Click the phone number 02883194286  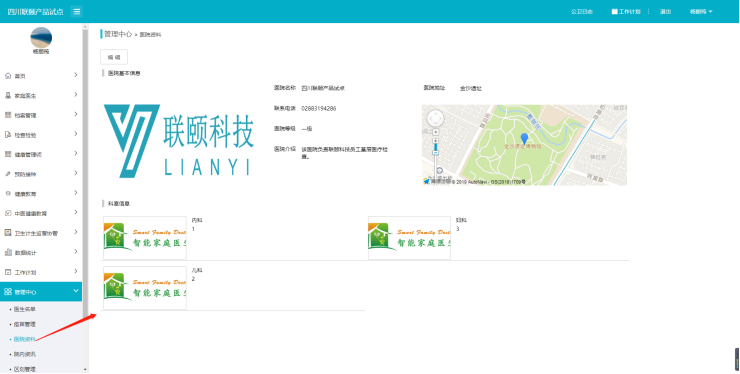319,109
